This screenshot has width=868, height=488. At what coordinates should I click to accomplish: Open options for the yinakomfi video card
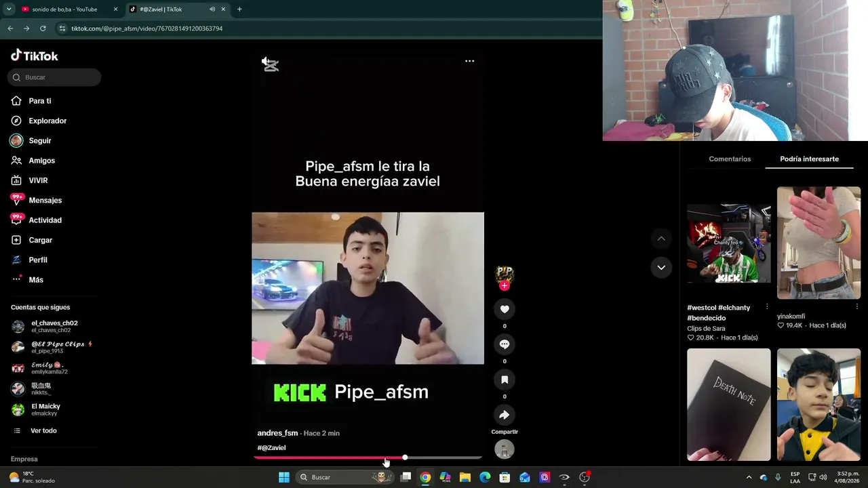tap(857, 307)
